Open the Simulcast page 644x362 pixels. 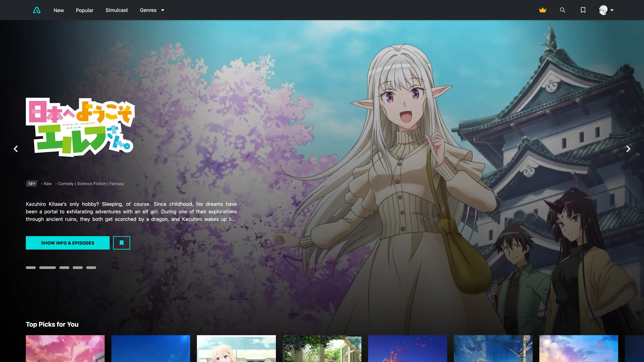point(117,10)
